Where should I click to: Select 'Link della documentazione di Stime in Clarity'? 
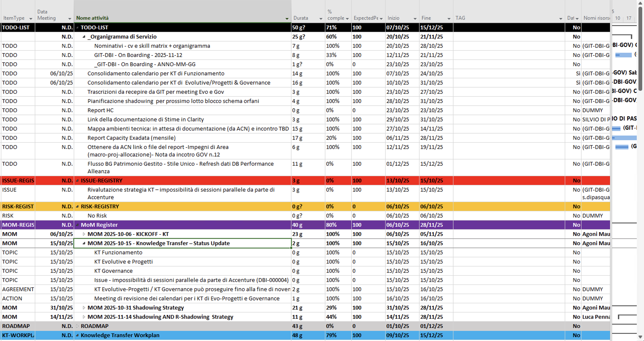click(x=146, y=119)
